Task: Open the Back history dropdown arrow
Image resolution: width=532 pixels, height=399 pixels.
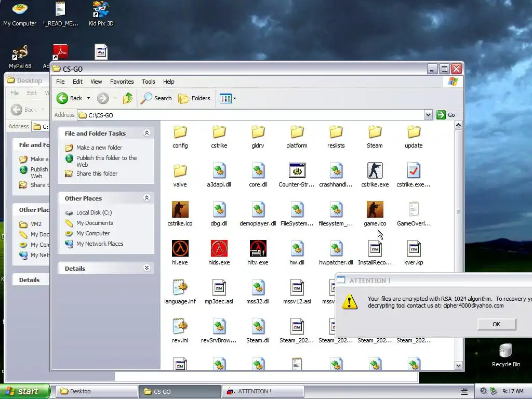Action: click(x=88, y=98)
